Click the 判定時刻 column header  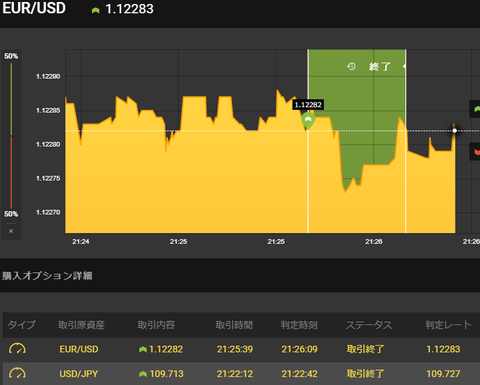(299, 325)
